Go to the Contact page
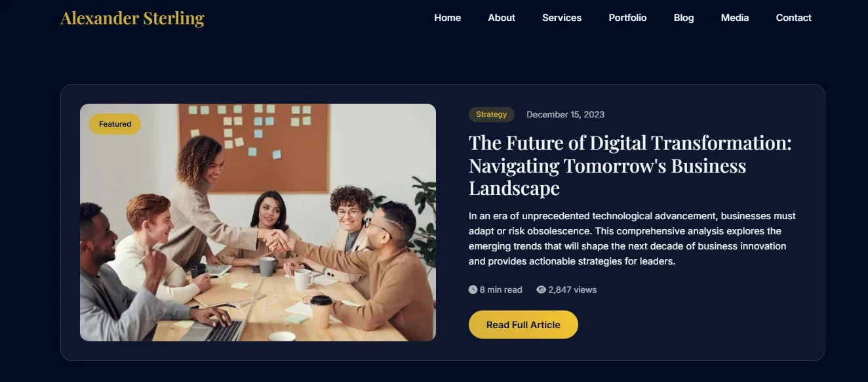Screen dimensions: 868x382 (x=793, y=18)
